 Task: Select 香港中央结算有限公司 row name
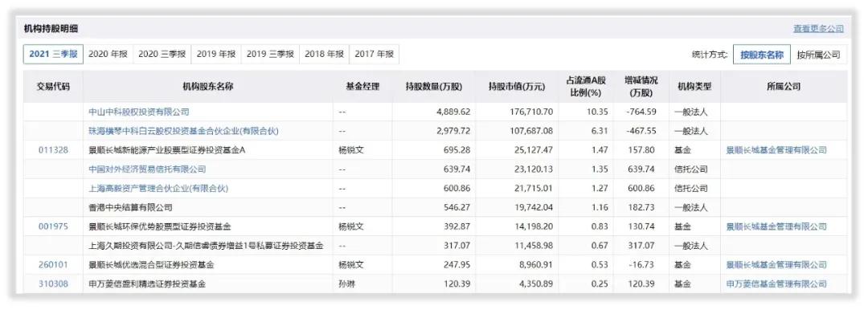pyautogui.click(x=131, y=207)
